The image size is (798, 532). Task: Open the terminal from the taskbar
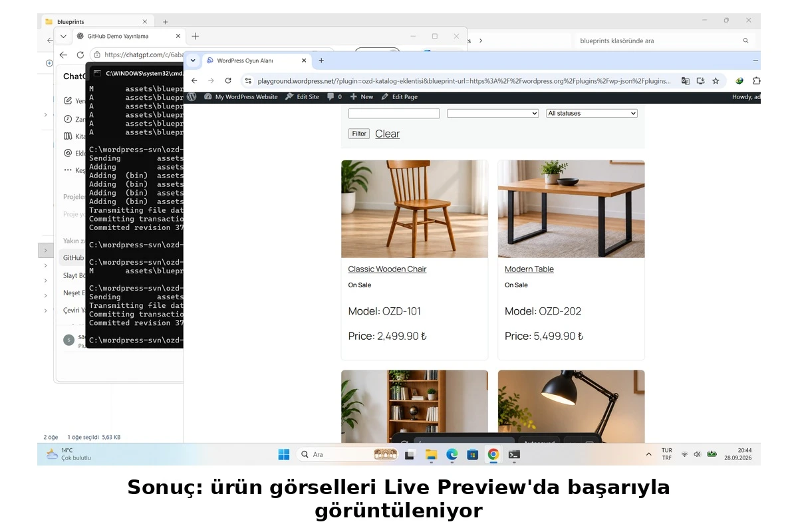click(x=514, y=455)
